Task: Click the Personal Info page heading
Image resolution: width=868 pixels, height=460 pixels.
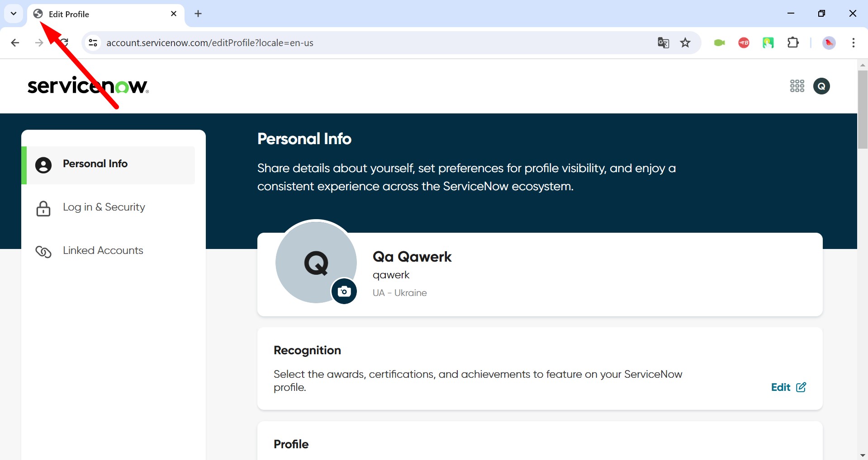Action: 304,139
